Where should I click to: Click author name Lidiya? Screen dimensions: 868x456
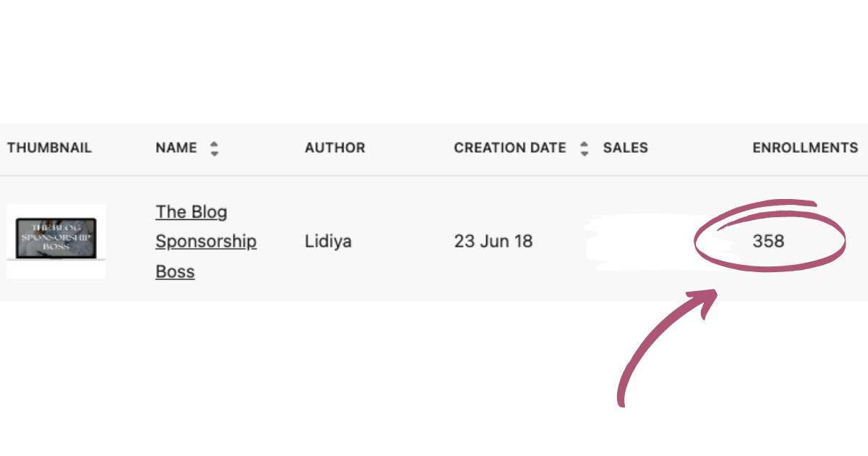coord(328,242)
